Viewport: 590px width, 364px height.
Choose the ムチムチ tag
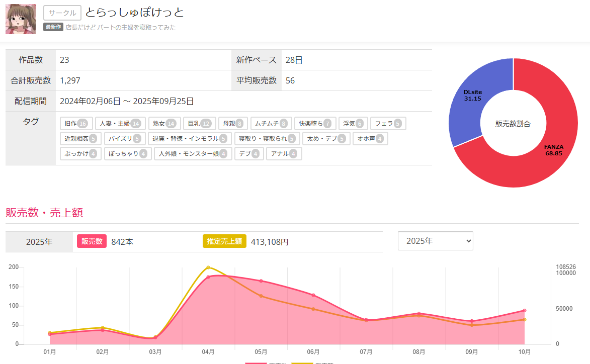pyautogui.click(x=271, y=123)
